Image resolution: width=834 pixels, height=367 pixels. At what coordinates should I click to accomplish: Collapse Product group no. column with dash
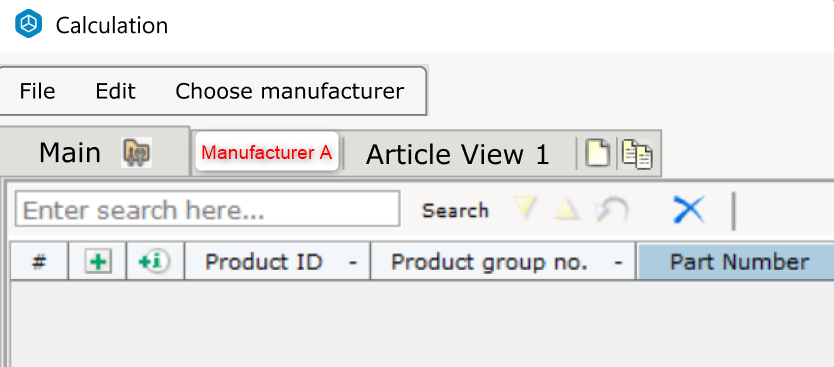[x=618, y=263]
